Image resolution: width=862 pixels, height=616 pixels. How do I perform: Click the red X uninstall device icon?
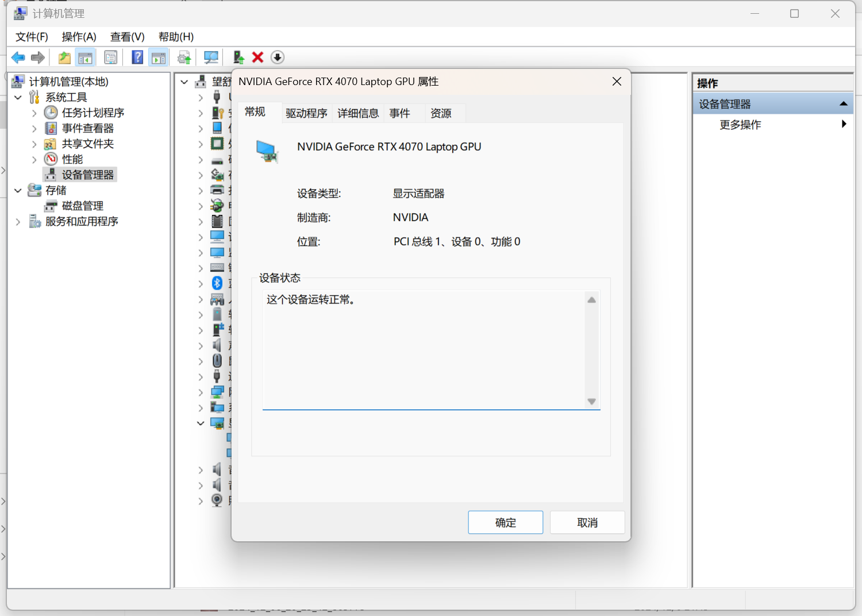pyautogui.click(x=257, y=57)
